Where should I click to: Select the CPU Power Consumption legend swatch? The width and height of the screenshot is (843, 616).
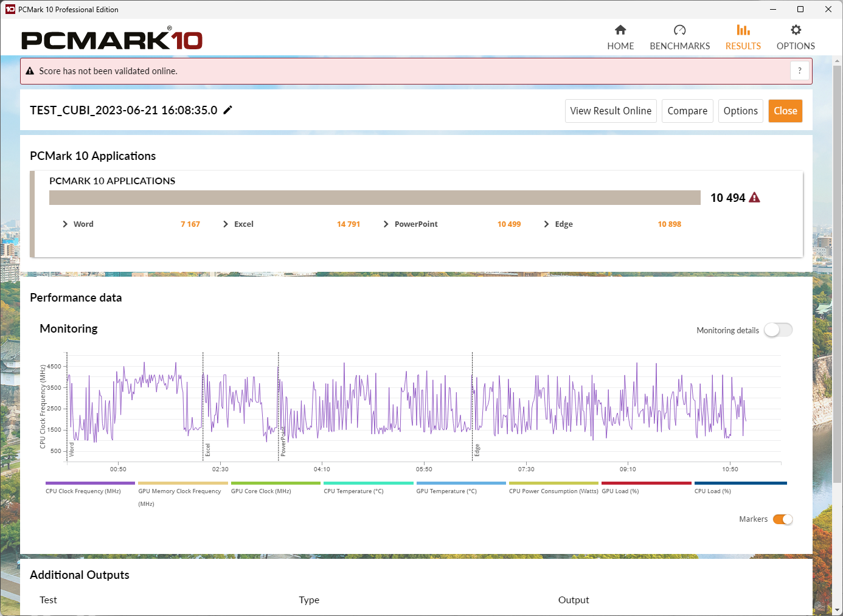coord(554,483)
